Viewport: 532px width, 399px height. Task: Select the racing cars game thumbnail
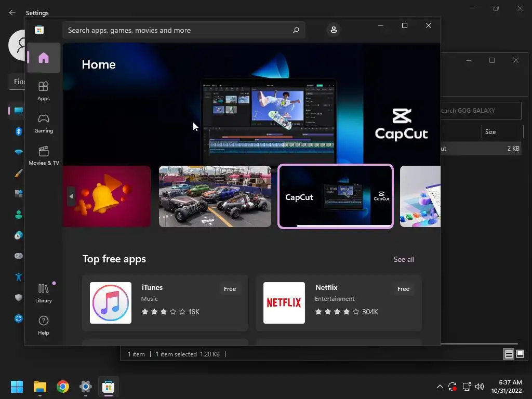tap(215, 196)
